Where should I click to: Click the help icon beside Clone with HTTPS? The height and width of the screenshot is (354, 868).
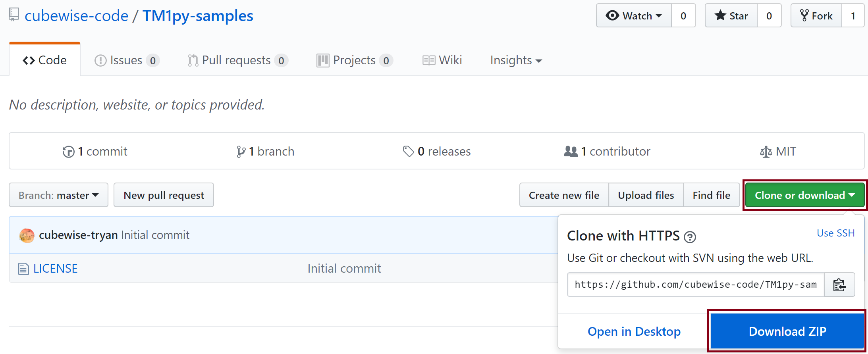coord(690,237)
